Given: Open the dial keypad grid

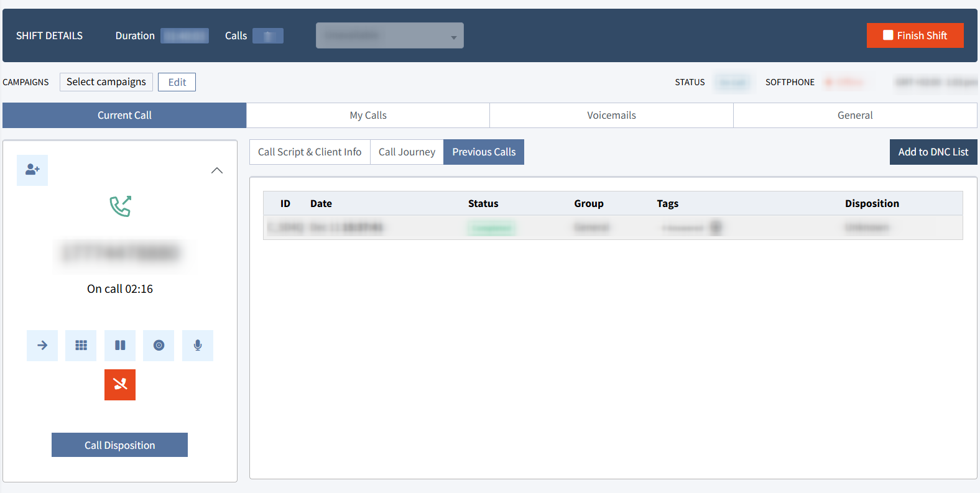Looking at the screenshot, I should pyautogui.click(x=81, y=346).
